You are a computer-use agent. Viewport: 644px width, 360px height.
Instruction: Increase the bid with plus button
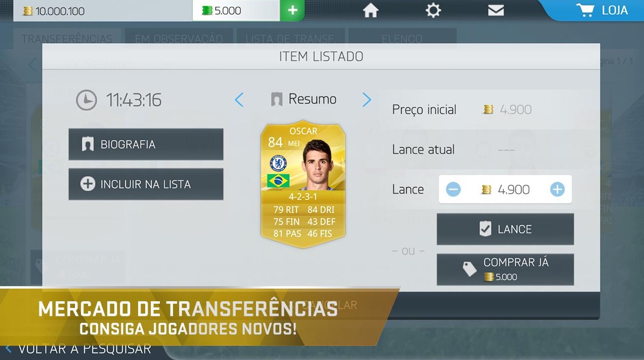pos(557,189)
